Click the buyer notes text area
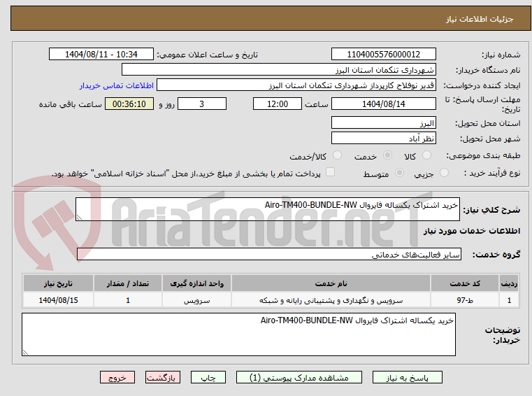The height and width of the screenshot is (396, 532). [238, 334]
